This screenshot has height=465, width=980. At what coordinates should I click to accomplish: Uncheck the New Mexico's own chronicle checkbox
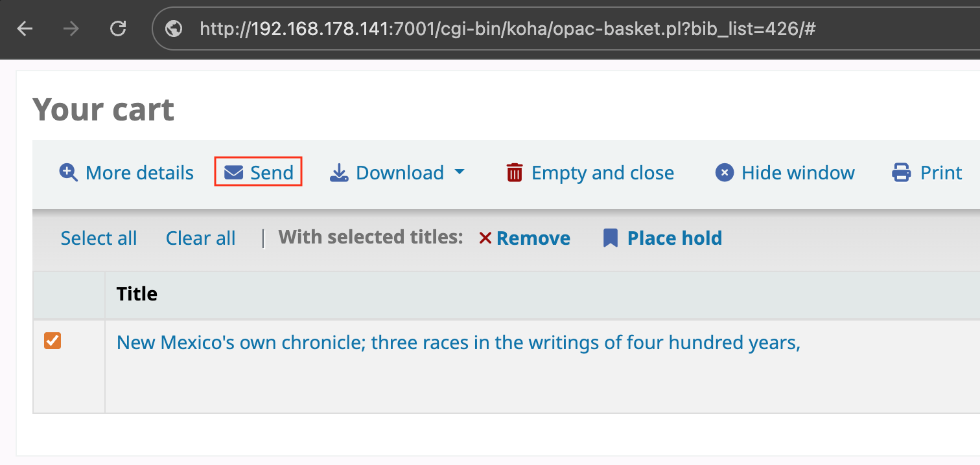(52, 341)
